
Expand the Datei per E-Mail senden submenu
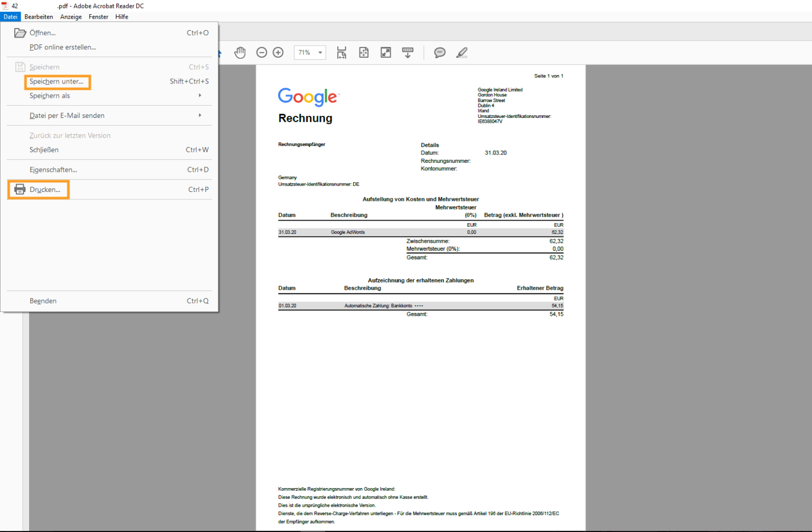point(67,115)
